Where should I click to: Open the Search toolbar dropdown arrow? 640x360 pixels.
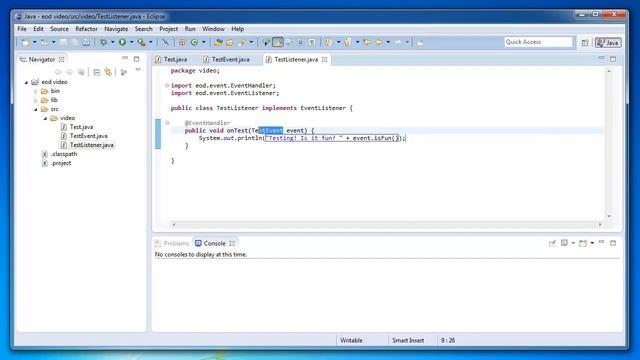pyautogui.click(x=251, y=42)
